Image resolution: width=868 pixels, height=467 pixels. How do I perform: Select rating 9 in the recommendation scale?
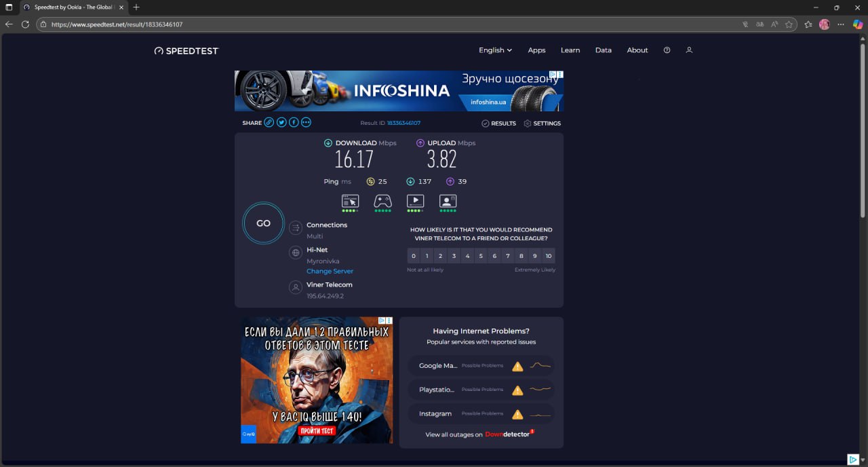[x=535, y=256]
